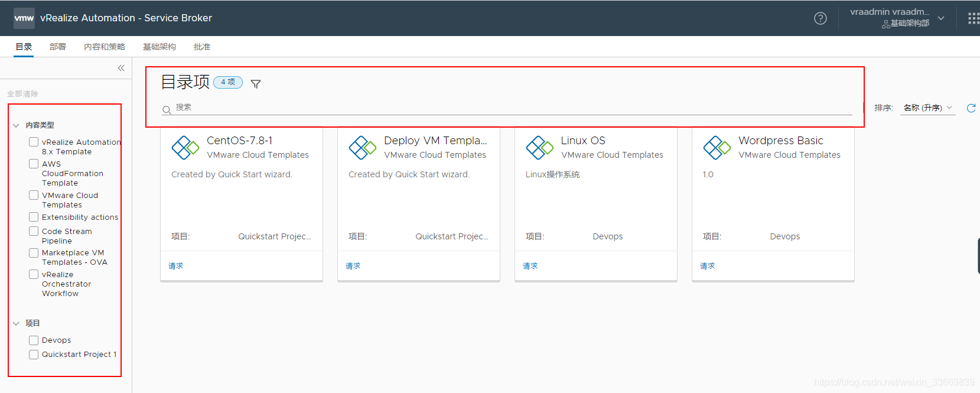
Task: Click the vmw logo icon
Action: click(24, 18)
